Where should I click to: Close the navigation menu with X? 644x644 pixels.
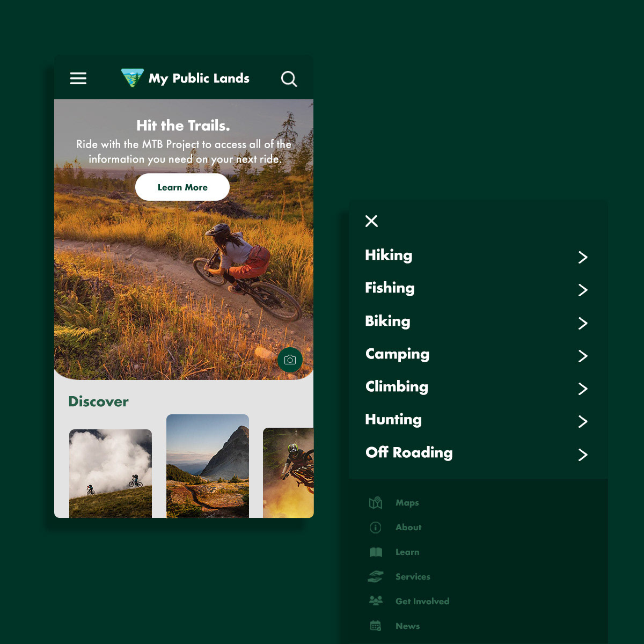pyautogui.click(x=371, y=221)
